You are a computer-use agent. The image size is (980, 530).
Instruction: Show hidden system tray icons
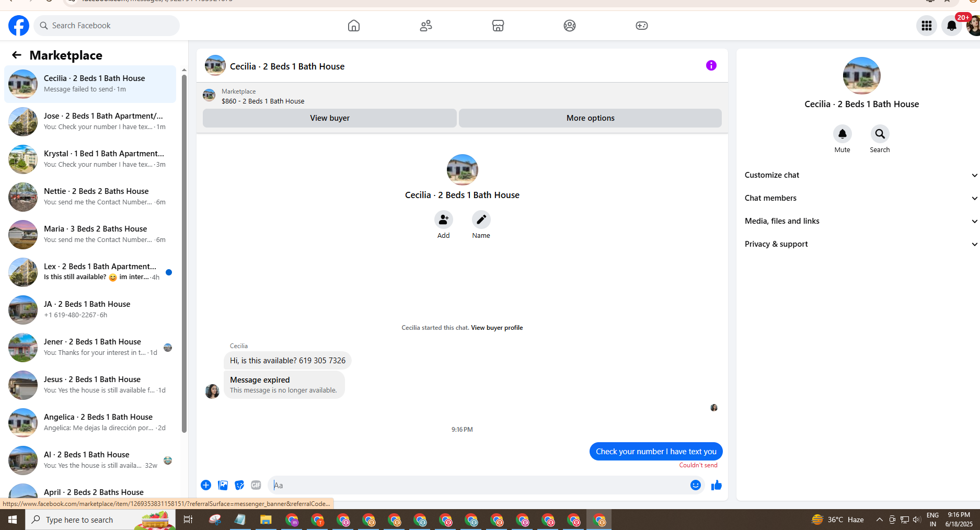click(x=879, y=520)
